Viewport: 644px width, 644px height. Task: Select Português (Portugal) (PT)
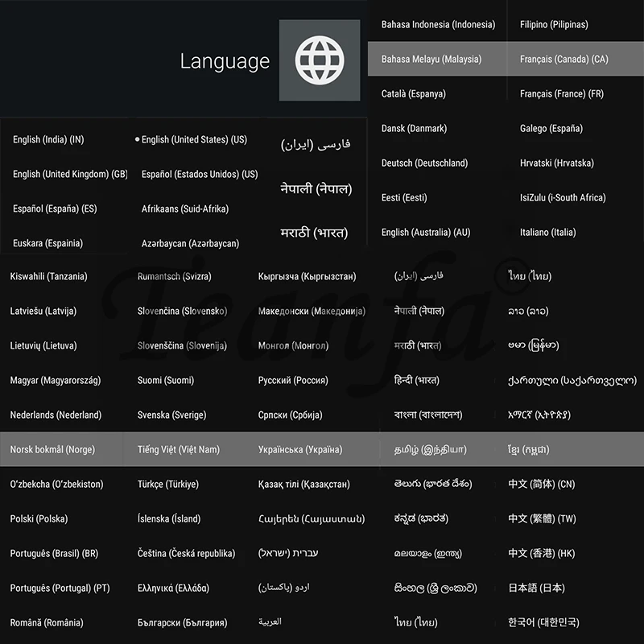[60, 588]
